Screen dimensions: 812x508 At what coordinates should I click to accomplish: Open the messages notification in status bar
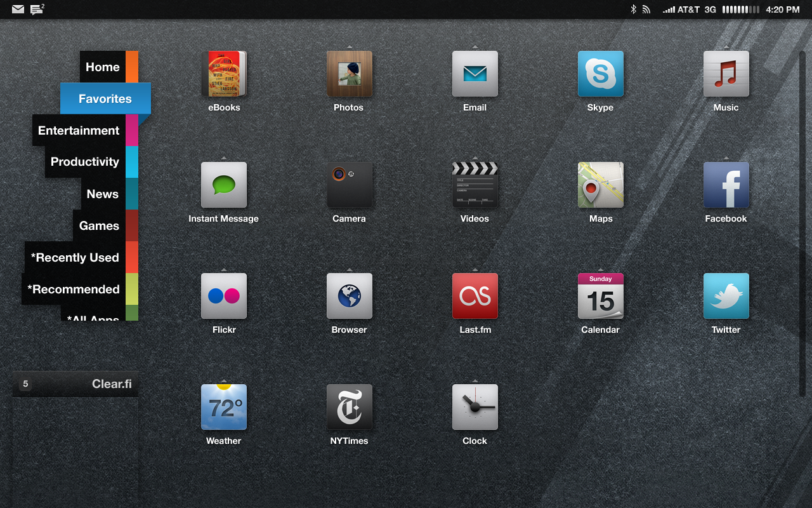37,10
